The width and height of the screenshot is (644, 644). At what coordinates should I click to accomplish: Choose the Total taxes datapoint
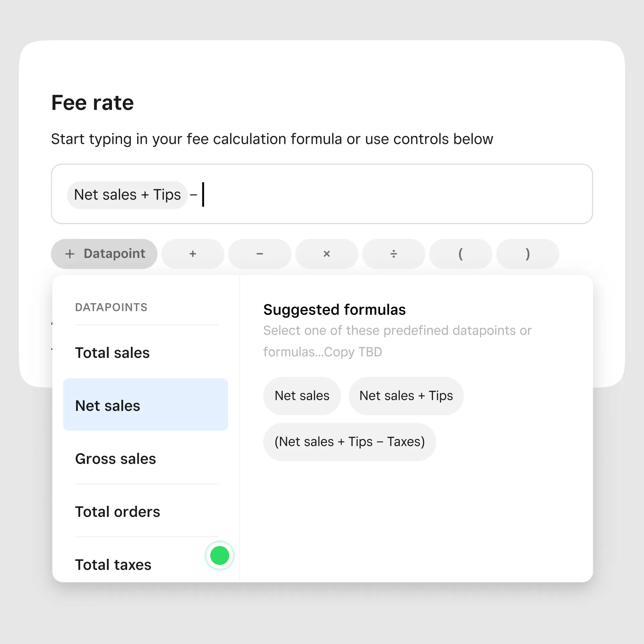[x=113, y=565]
